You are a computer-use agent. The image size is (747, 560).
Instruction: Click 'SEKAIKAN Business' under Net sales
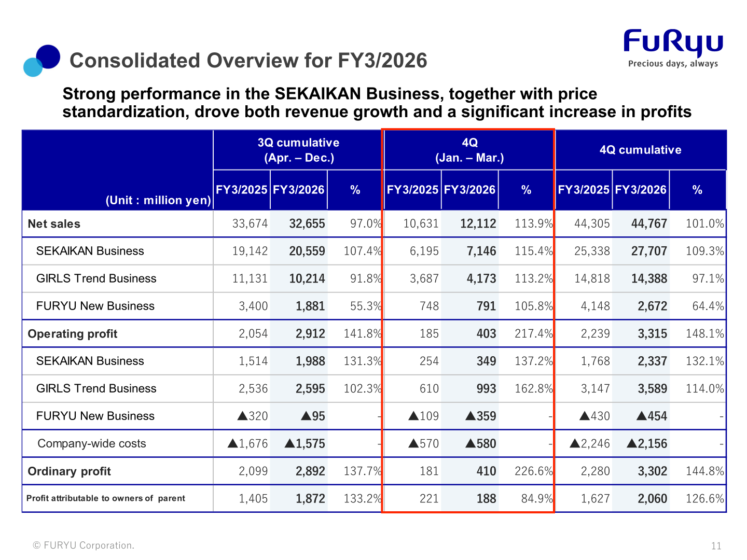90,251
